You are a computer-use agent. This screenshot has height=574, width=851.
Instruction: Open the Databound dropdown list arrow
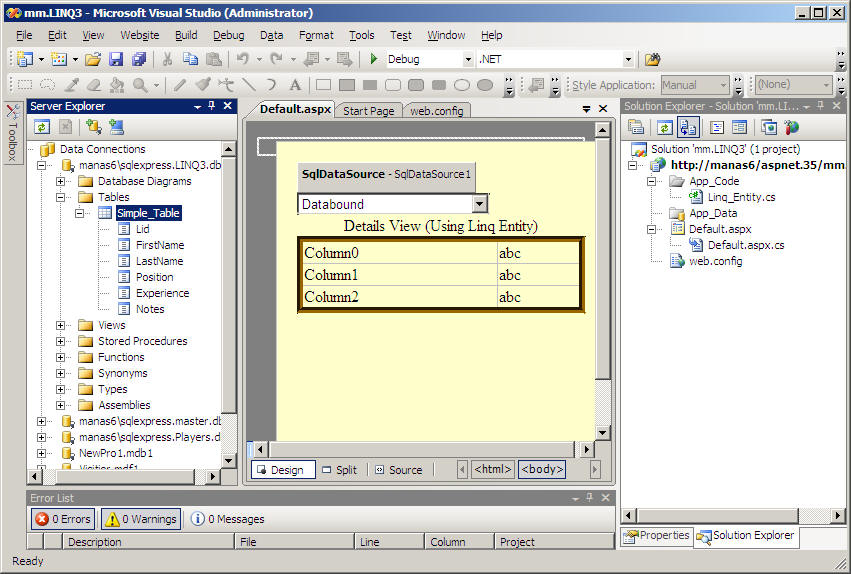[479, 204]
